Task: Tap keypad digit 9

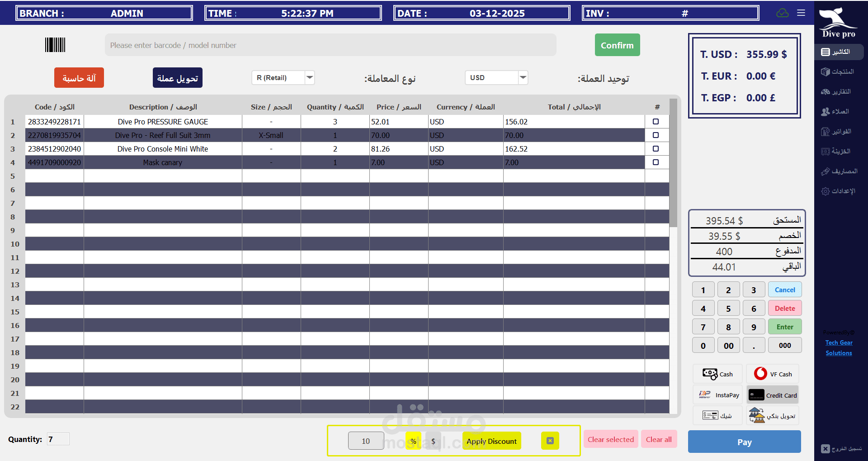Action: coord(754,327)
